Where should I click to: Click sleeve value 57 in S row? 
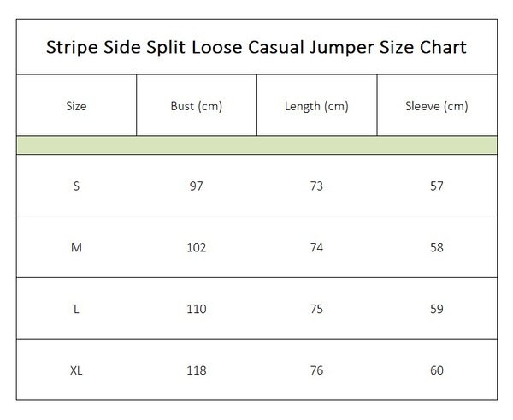coord(437,186)
